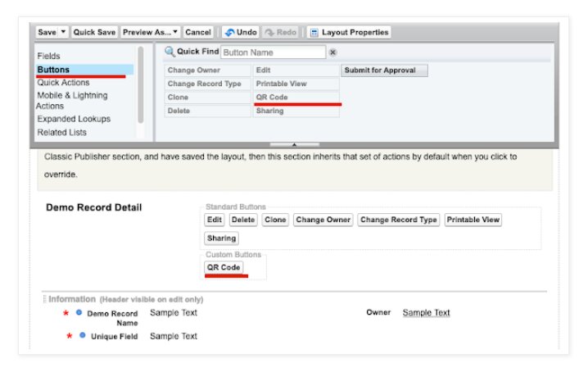Screen dimensions: 588x377
Task: Click the QR Code custom button in layout
Action: tap(224, 267)
